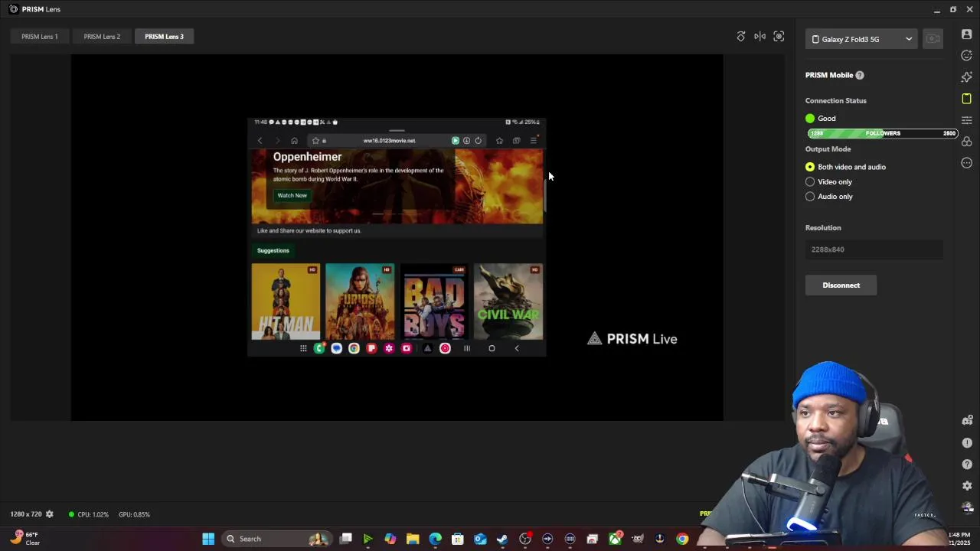Open the weather widget showing 66°F Clear
The height and width of the screenshot is (551, 980).
pos(24,539)
